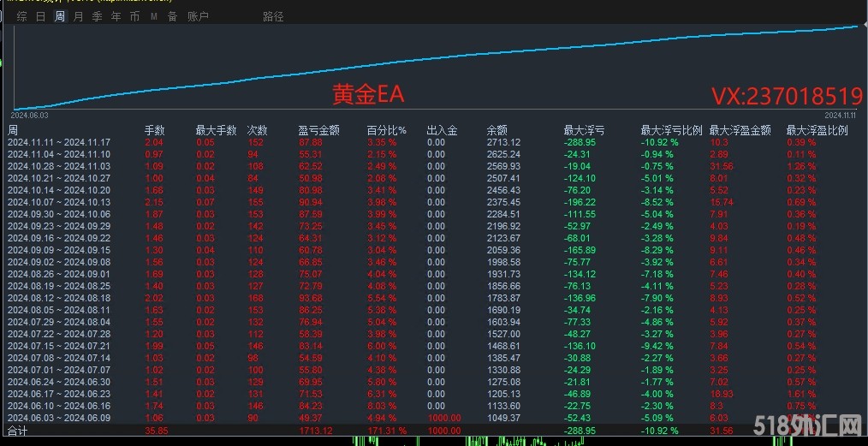The height and width of the screenshot is (446, 868).
Task: Click the 次数 column header
Action: tap(258, 131)
